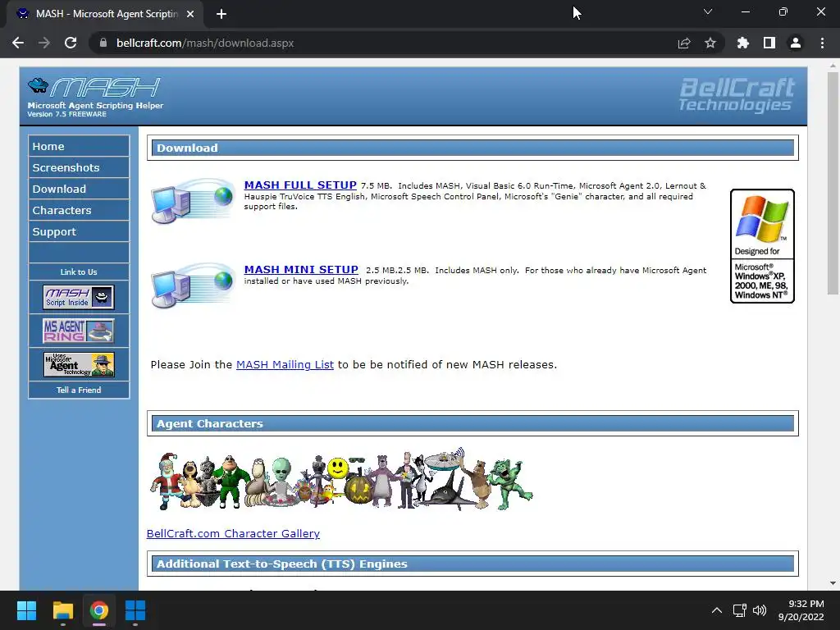Close the MASH browser tab
The image size is (840, 630).
pos(190,14)
